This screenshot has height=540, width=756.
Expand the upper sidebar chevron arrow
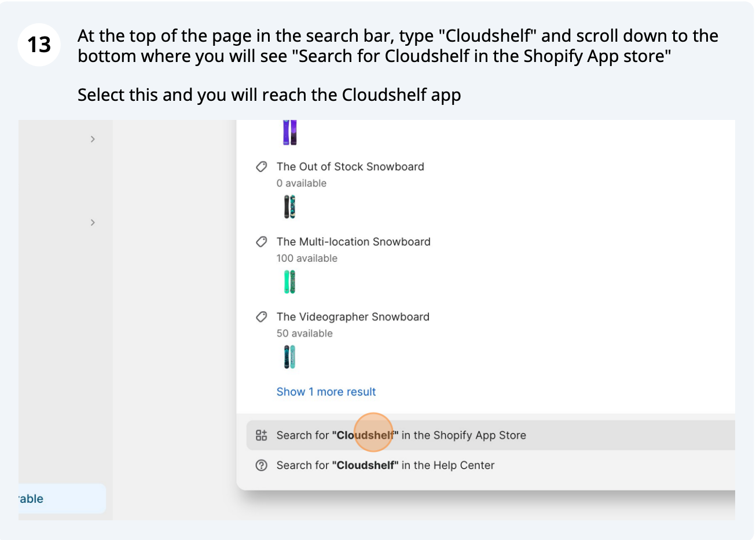(93, 139)
